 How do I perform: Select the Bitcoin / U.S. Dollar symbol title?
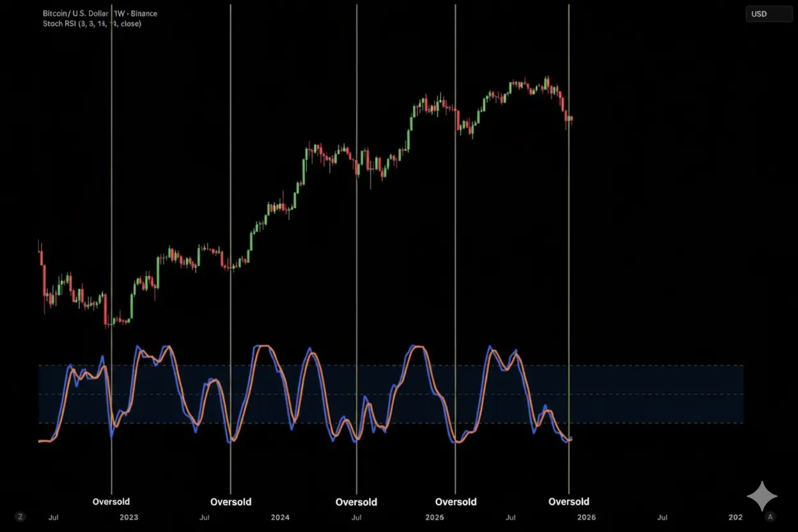point(100,13)
